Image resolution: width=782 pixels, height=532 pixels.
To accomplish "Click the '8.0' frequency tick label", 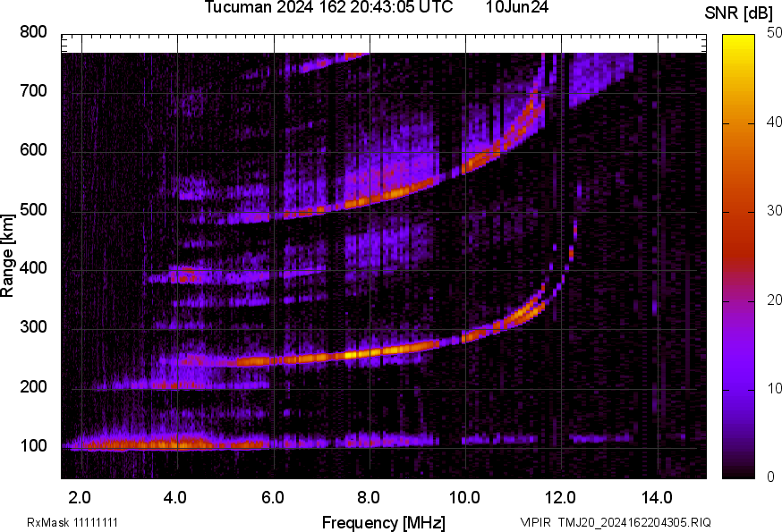I will click(x=369, y=497).
